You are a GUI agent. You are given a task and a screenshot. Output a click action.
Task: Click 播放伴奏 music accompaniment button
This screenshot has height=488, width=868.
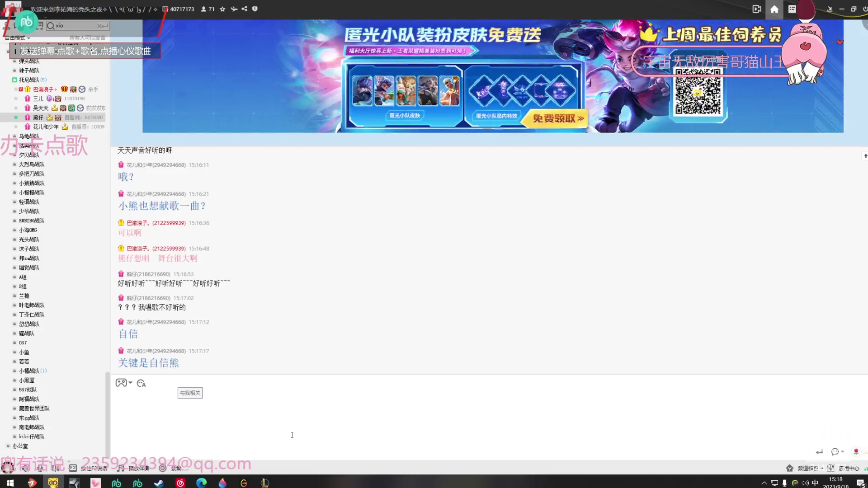pyautogui.click(x=133, y=469)
